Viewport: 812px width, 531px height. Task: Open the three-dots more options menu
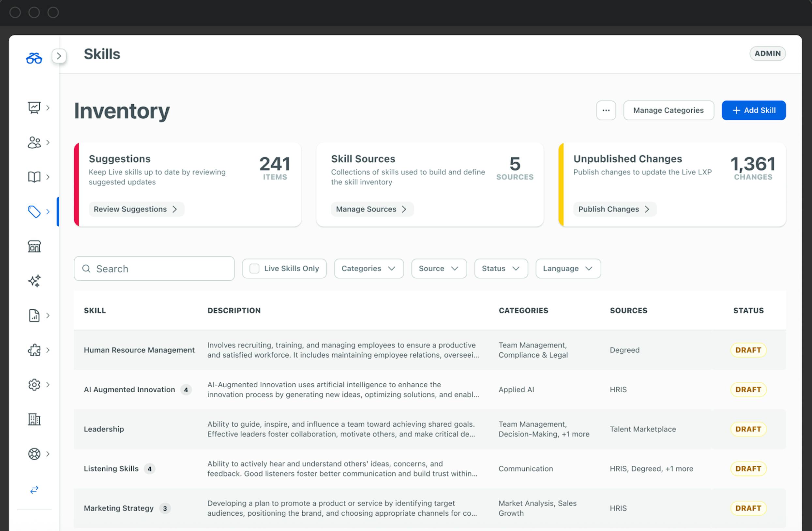pos(606,111)
